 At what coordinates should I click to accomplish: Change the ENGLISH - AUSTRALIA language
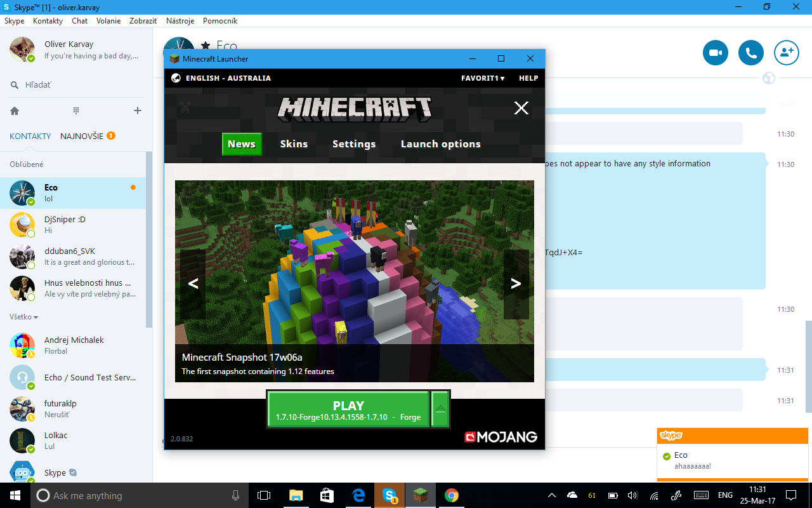click(x=228, y=78)
